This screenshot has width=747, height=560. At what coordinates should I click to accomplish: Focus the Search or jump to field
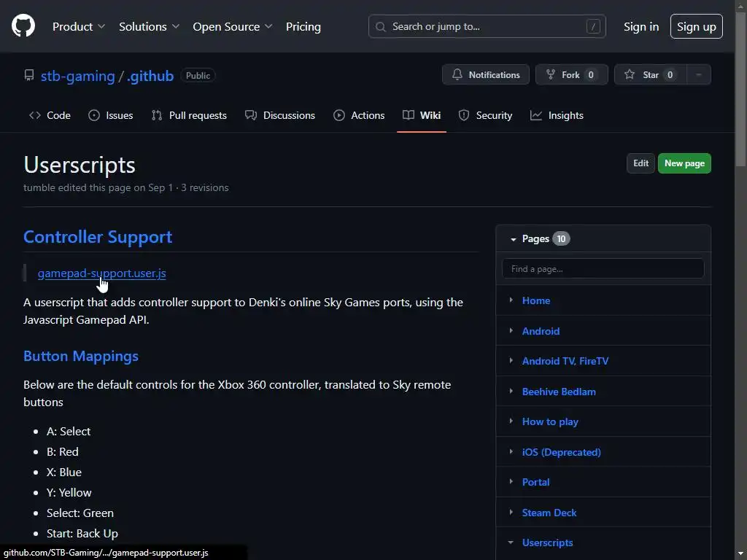[x=487, y=27]
